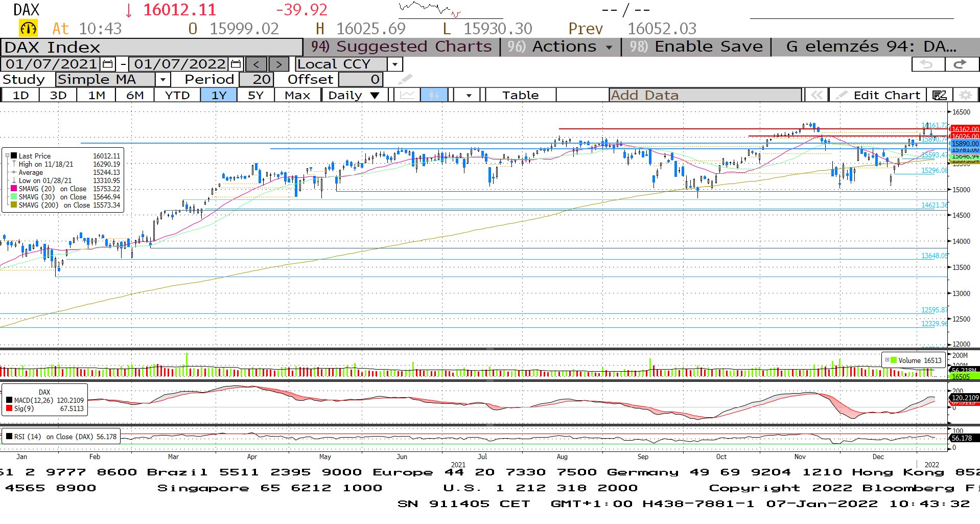
Task: Click the Add Data input field
Action: (705, 95)
